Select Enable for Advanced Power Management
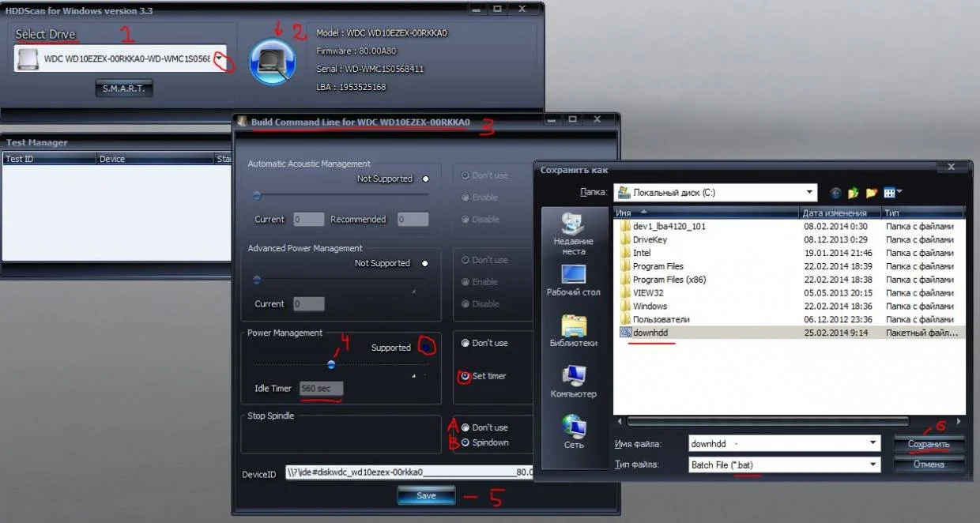The height and width of the screenshot is (523, 980). point(465,281)
